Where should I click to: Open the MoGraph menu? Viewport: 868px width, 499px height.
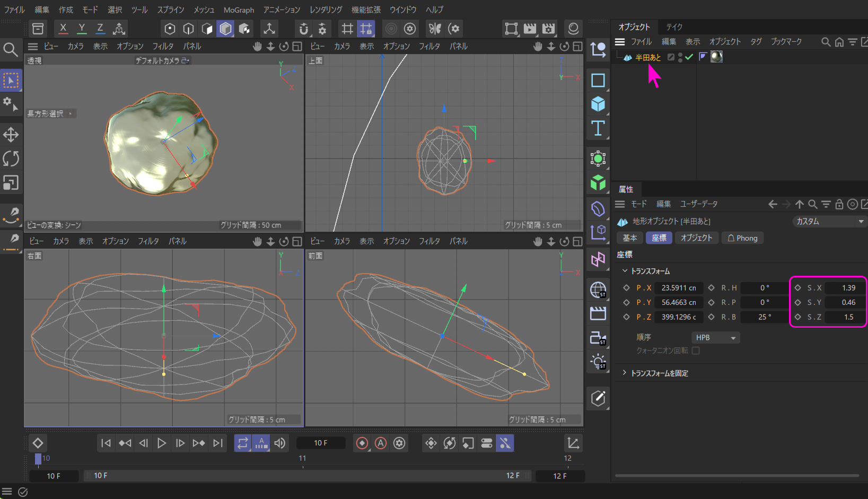[x=239, y=10]
